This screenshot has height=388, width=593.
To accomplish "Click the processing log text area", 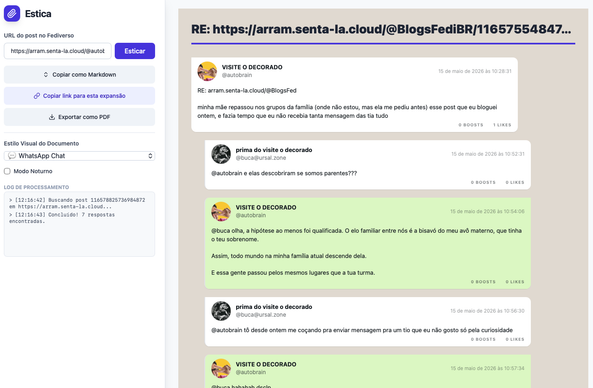I will [x=79, y=224].
